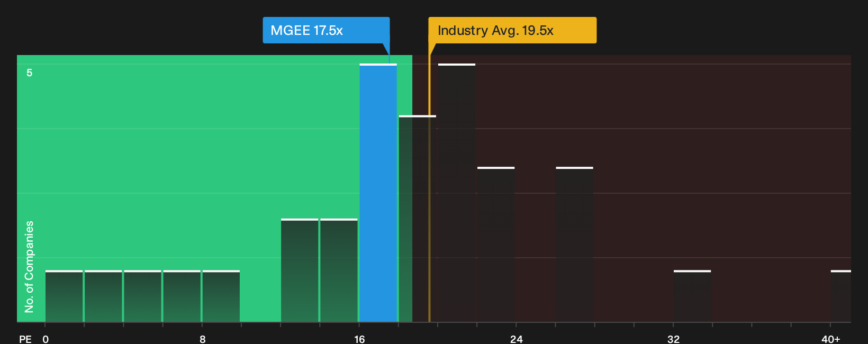
Task: Click the bar just left of the blue MGEE bar
Action: (x=339, y=270)
